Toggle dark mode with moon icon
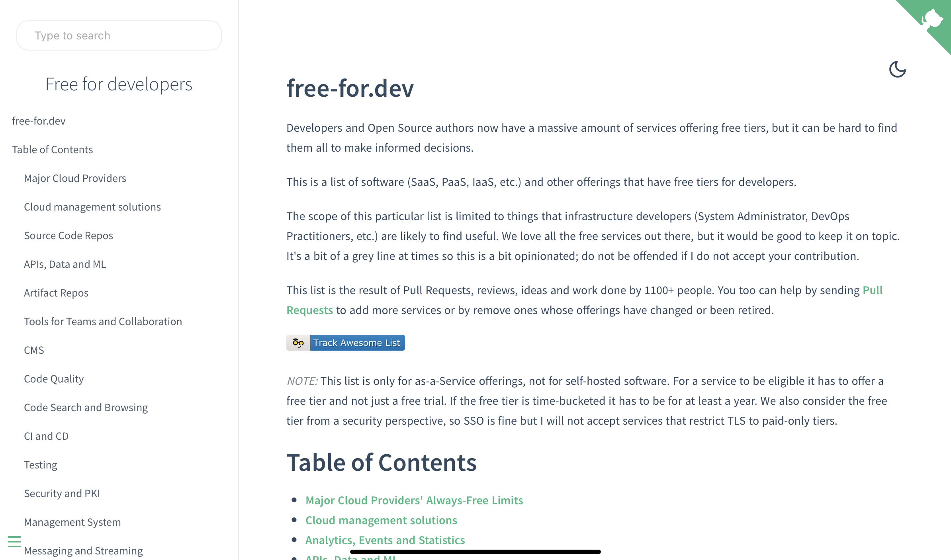951x560 pixels. click(x=898, y=70)
